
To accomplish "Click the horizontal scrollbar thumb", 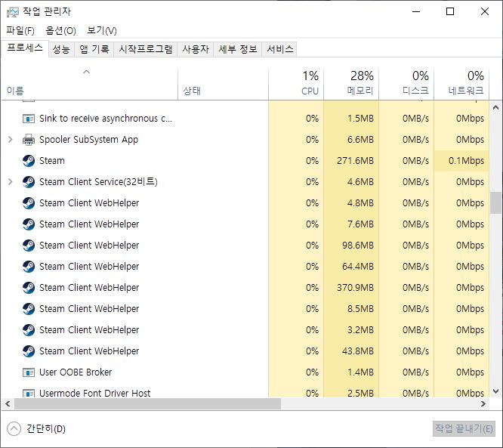I will [147, 404].
